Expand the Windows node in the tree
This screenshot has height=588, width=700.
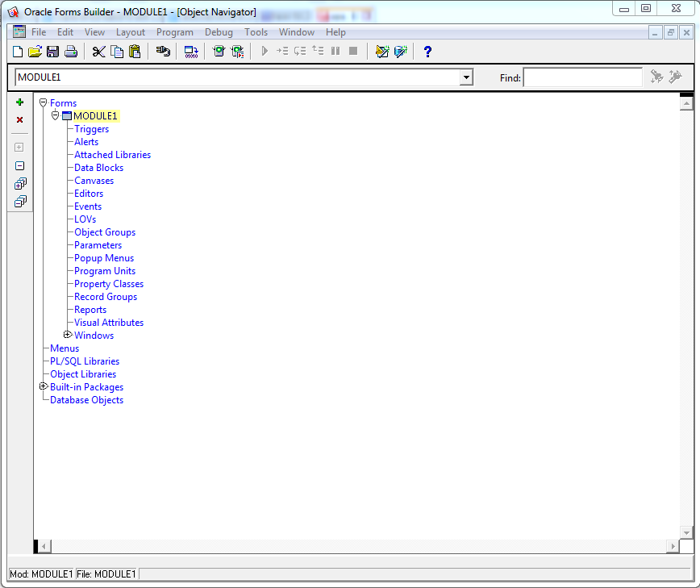pyautogui.click(x=68, y=335)
